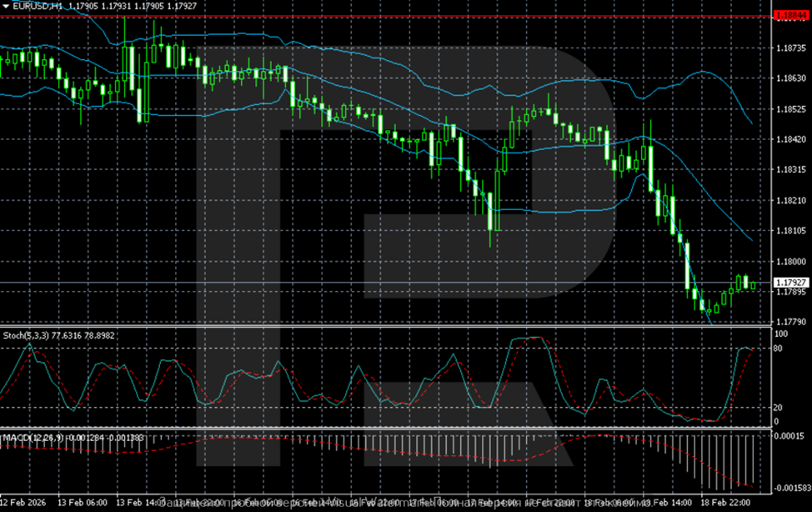Click the 1.17790 mark on price scale
Image resolution: width=812 pixels, height=512 pixels.
(791, 322)
